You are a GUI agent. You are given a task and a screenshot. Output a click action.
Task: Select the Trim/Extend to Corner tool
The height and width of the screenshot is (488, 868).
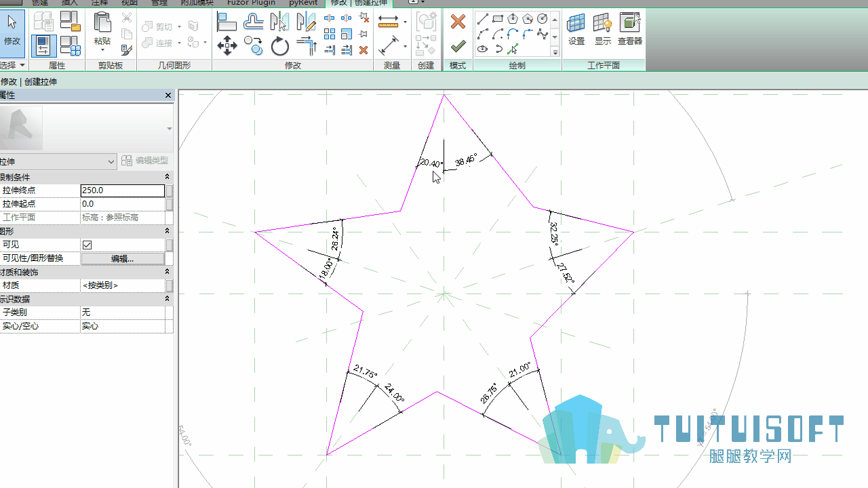[307, 46]
